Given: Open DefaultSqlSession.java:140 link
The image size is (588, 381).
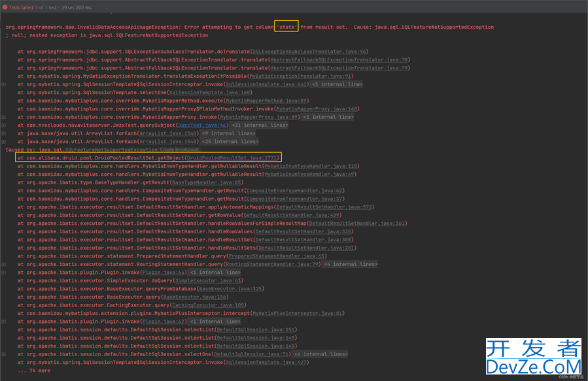Looking at the screenshot, I should (256, 346).
